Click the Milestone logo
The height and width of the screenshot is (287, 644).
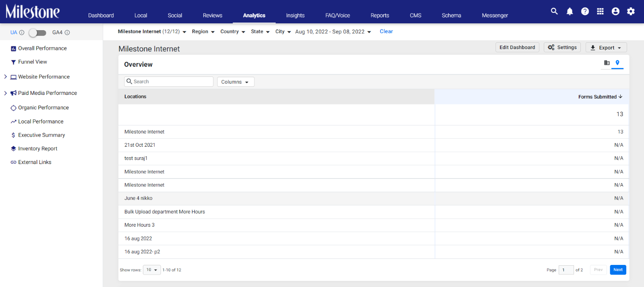pos(33,12)
